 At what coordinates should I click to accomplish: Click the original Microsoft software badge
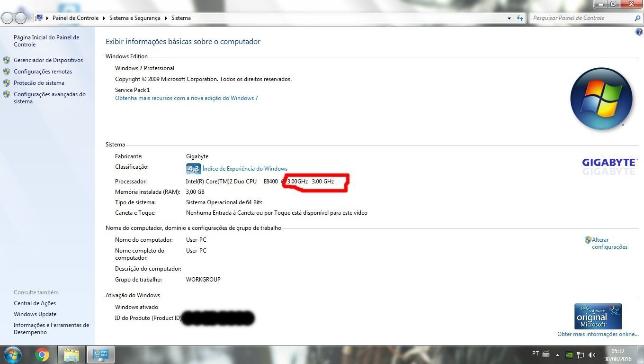pyautogui.click(x=598, y=317)
